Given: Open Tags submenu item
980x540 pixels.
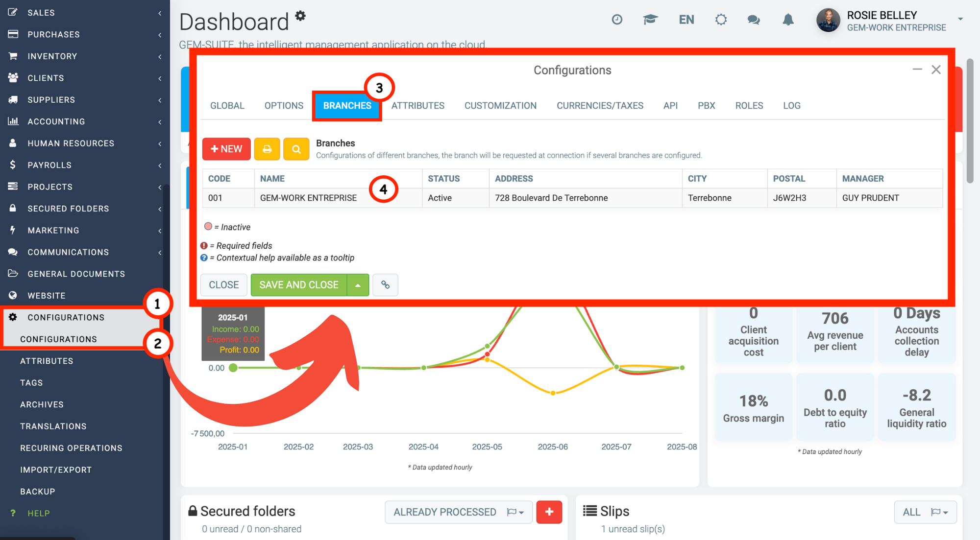Looking at the screenshot, I should click(x=31, y=382).
